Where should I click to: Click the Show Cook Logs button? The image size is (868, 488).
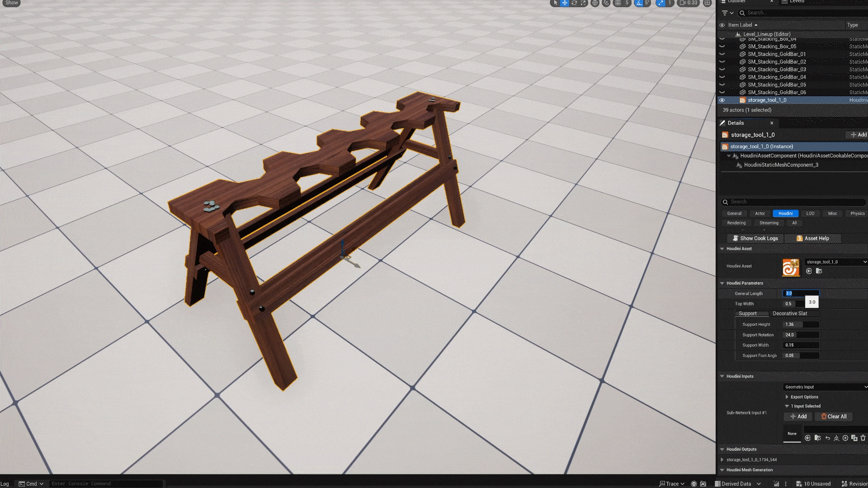[755, 238]
